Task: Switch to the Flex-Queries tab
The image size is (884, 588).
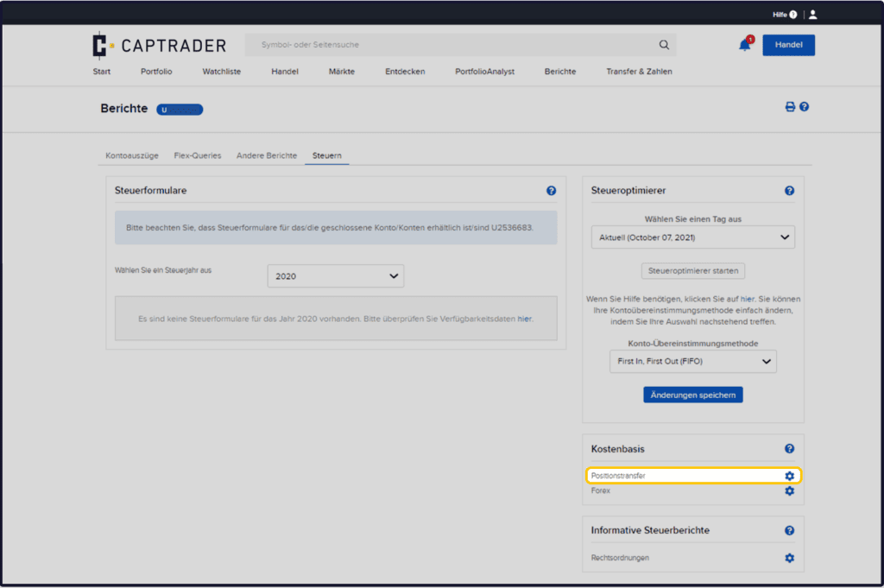Action: tap(198, 155)
